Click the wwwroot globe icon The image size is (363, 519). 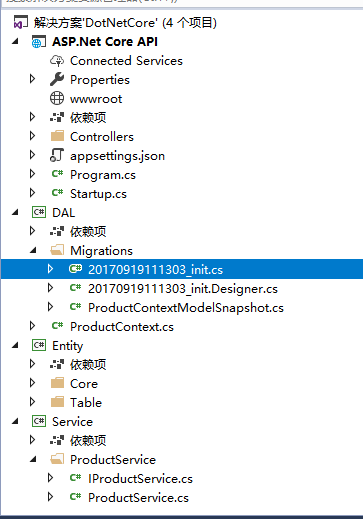coord(57,98)
